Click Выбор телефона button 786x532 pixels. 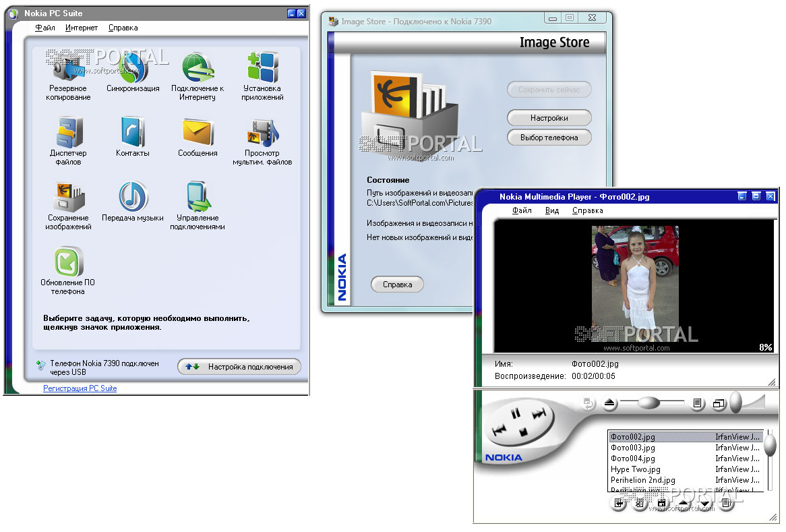[x=549, y=138]
